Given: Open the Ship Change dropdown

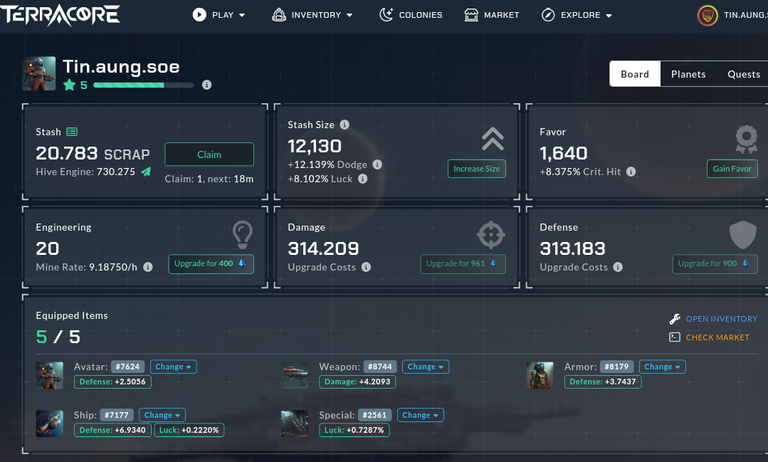Looking at the screenshot, I should pyautogui.click(x=162, y=415).
